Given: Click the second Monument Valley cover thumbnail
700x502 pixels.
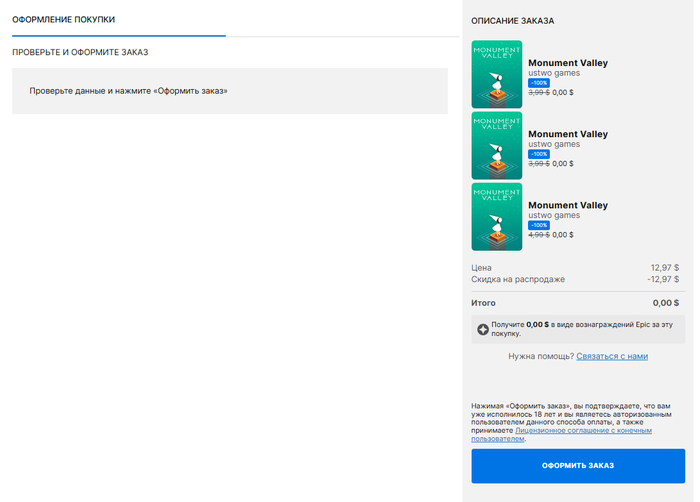Looking at the screenshot, I should (x=496, y=146).
